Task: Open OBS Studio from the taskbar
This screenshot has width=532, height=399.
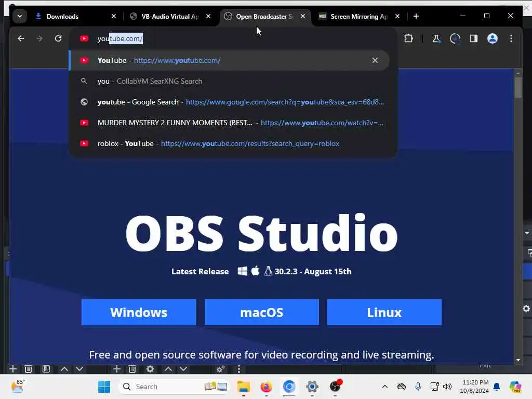Action: (335, 387)
